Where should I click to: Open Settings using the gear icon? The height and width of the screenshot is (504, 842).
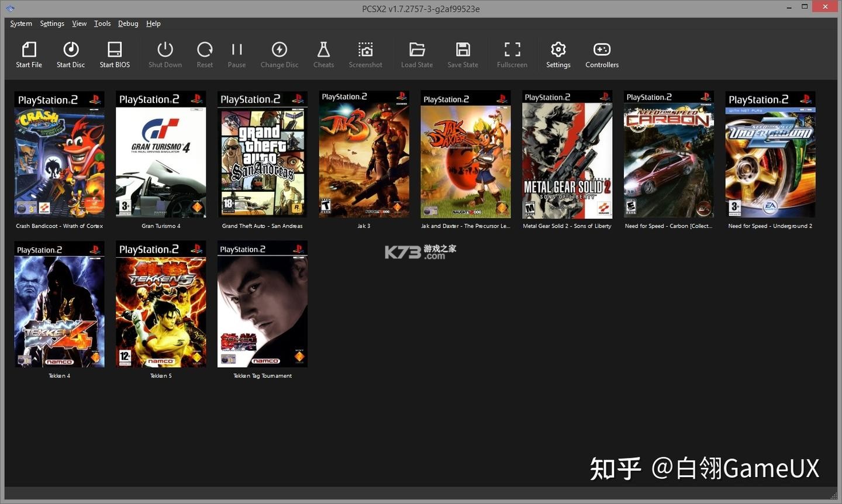pyautogui.click(x=558, y=49)
